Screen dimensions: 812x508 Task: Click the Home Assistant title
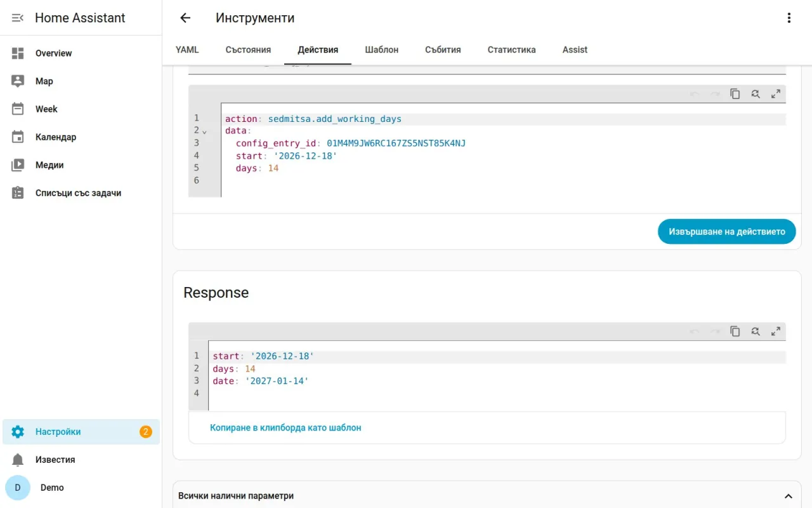tap(80, 18)
